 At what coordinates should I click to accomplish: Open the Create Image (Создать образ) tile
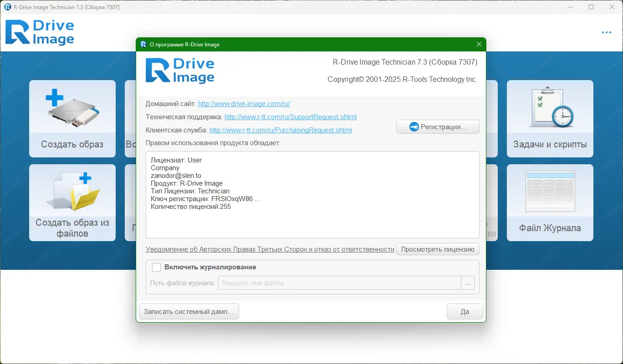click(72, 119)
